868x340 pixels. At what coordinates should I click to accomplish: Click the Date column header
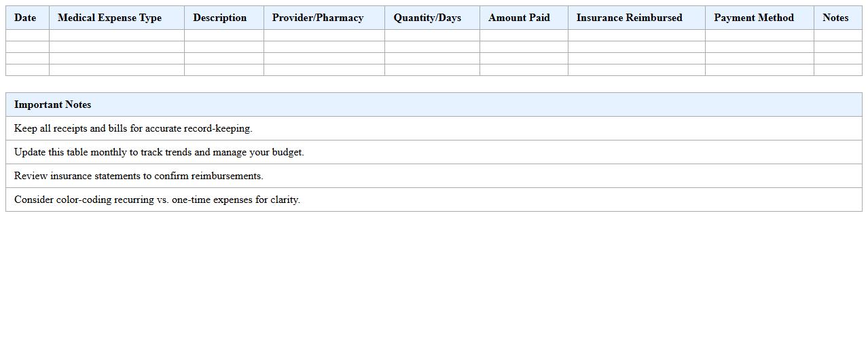[x=25, y=18]
